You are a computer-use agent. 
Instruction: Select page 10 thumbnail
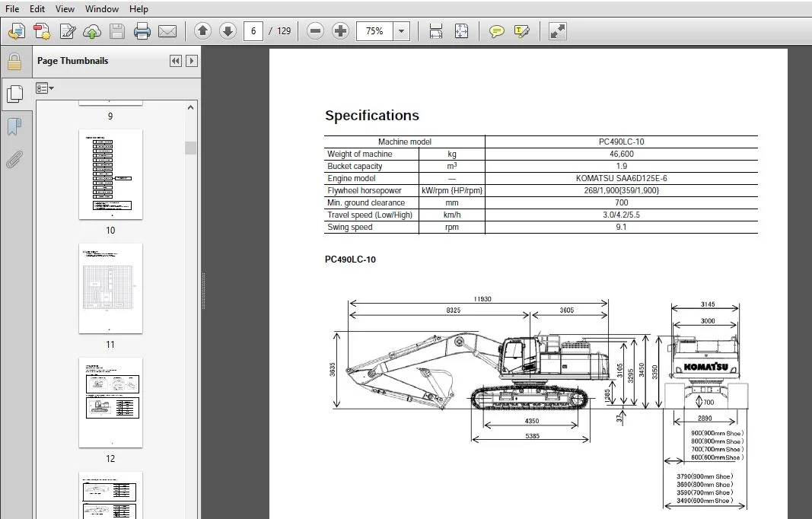110,174
